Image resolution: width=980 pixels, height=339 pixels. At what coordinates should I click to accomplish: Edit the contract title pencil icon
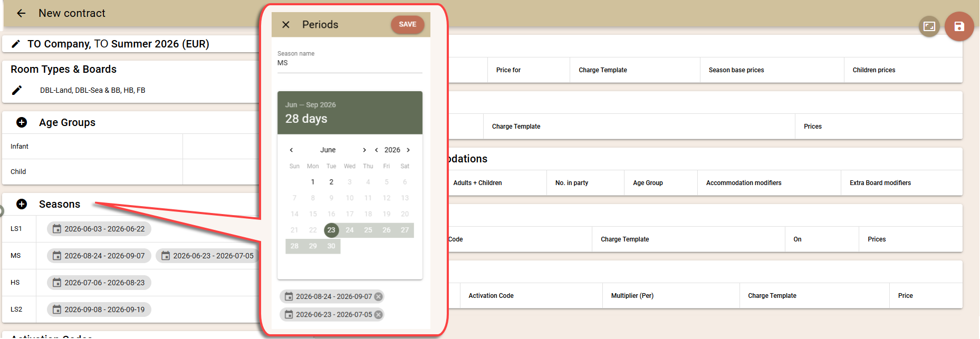coord(16,44)
